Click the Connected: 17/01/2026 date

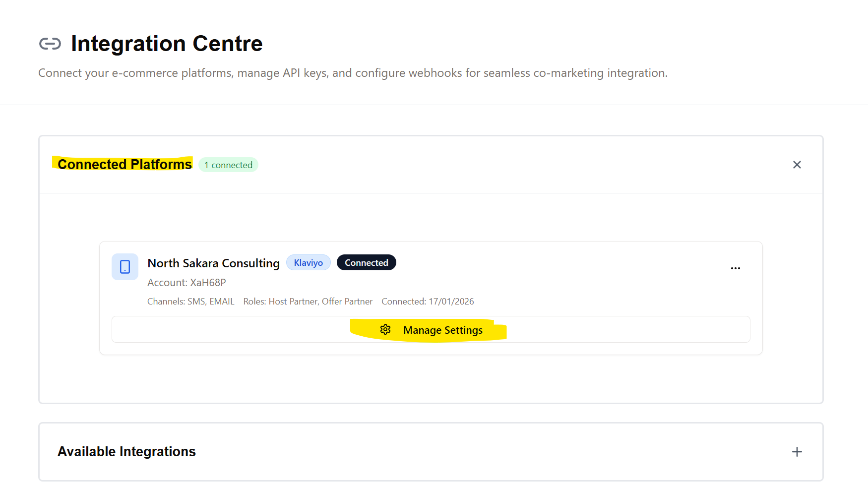(x=428, y=302)
